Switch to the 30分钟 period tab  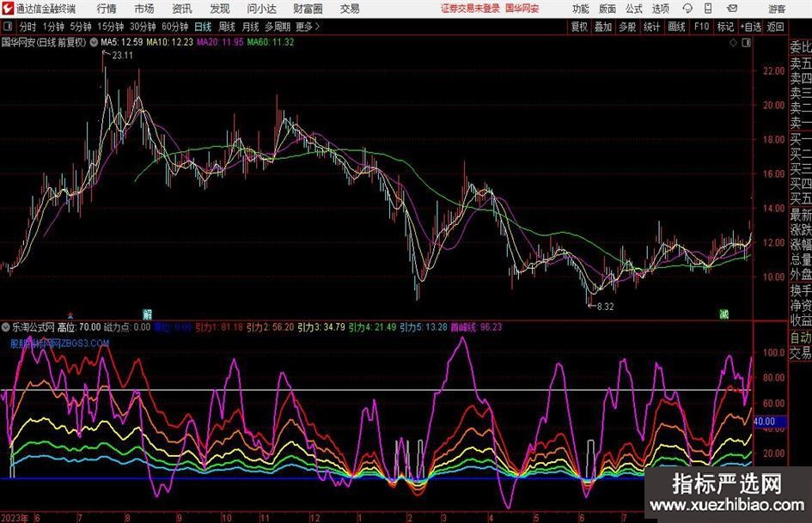coord(143,27)
